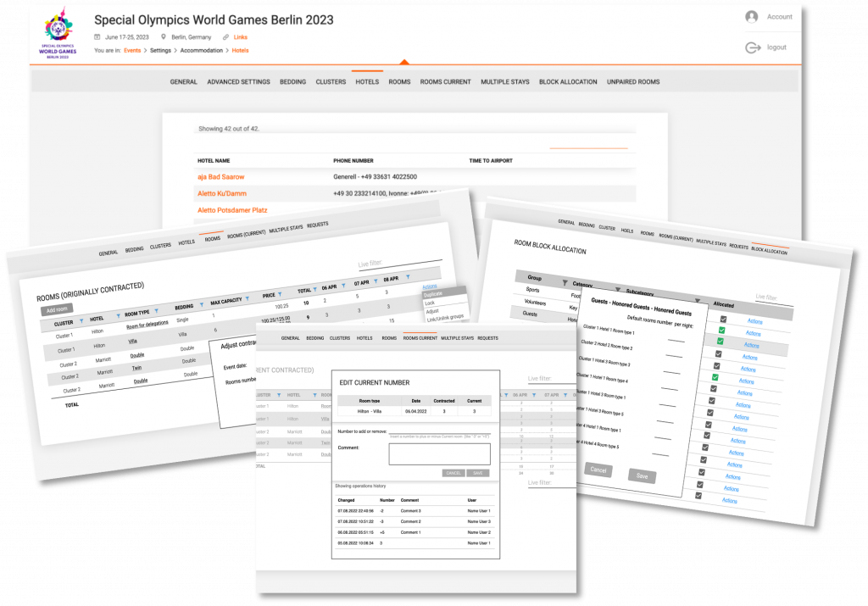Open the BLOCK ALLOCATION tab in main navigation
Viewport: 868px width, 606px height.
coord(568,82)
